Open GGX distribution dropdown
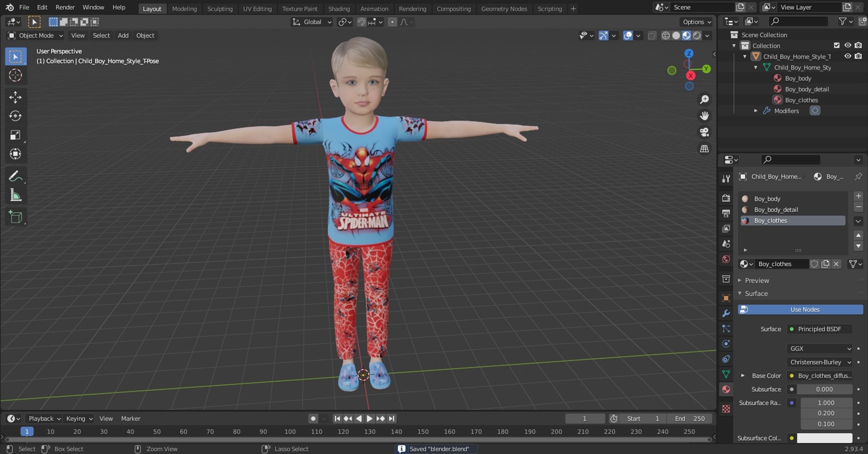Viewport: 868px width, 454px height. [820, 349]
